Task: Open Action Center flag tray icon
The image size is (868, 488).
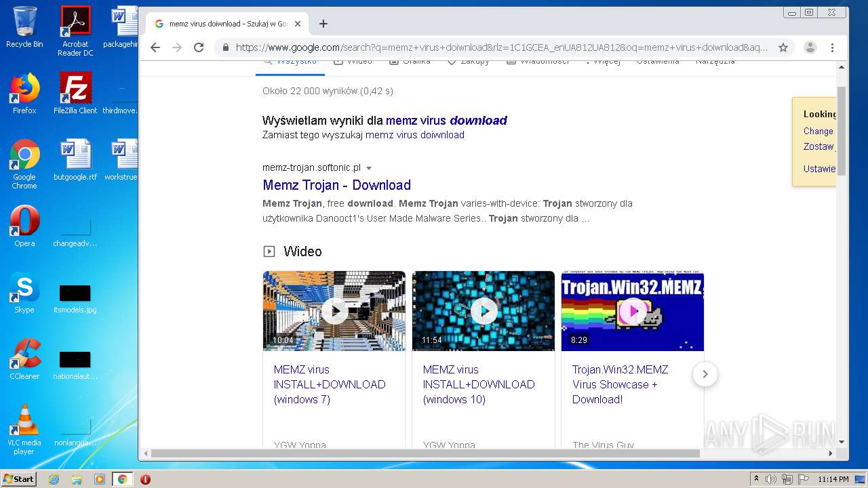Action: [x=804, y=479]
